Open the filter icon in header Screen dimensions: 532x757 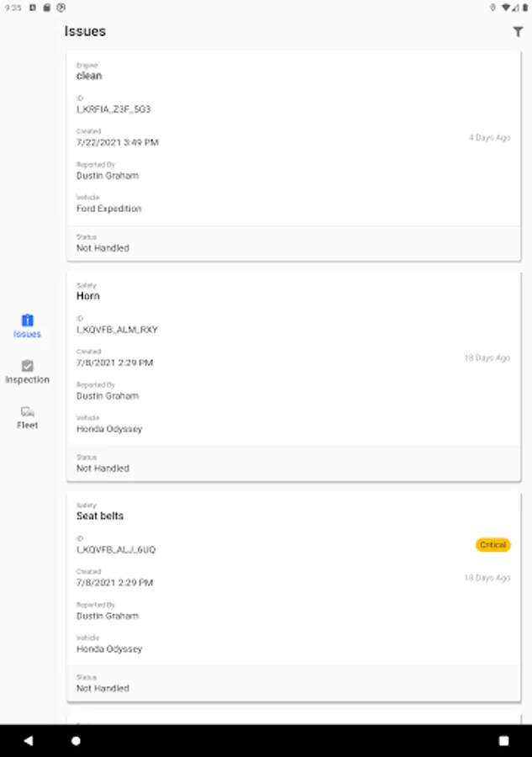[x=518, y=32]
